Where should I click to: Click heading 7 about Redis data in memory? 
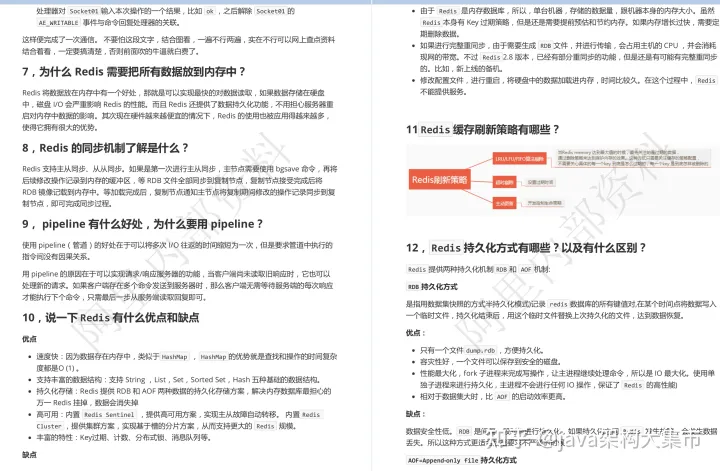pyautogui.click(x=134, y=72)
